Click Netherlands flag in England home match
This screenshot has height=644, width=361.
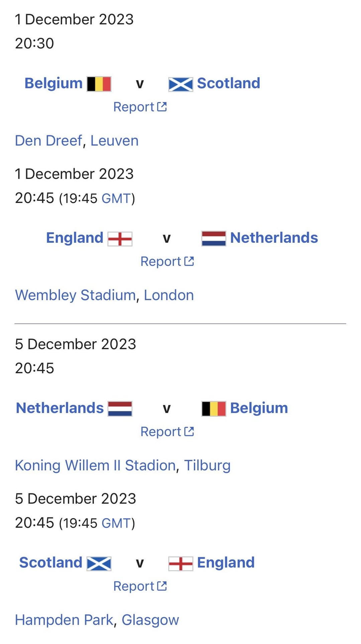(214, 239)
